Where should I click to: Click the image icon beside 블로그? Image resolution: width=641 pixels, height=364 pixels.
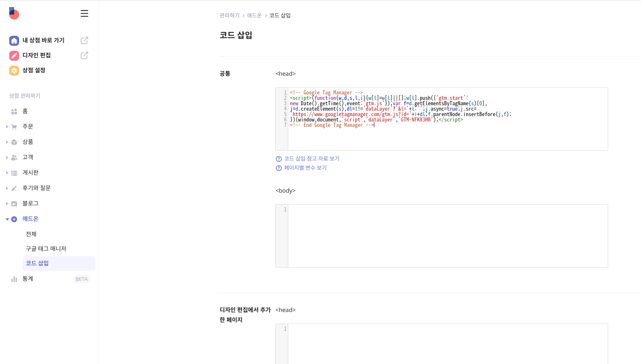coord(14,204)
